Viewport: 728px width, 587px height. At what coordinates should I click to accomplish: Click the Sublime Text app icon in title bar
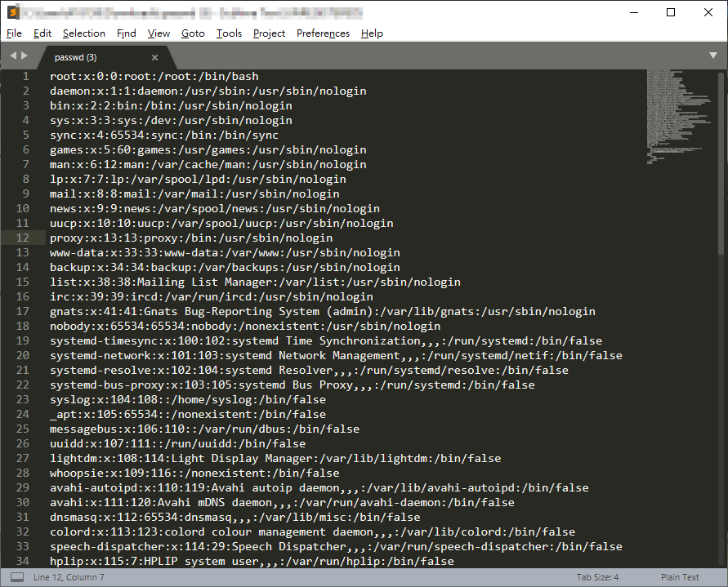(13, 12)
